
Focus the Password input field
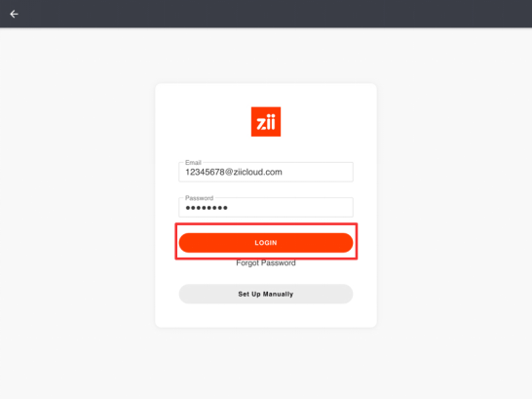[266, 207]
